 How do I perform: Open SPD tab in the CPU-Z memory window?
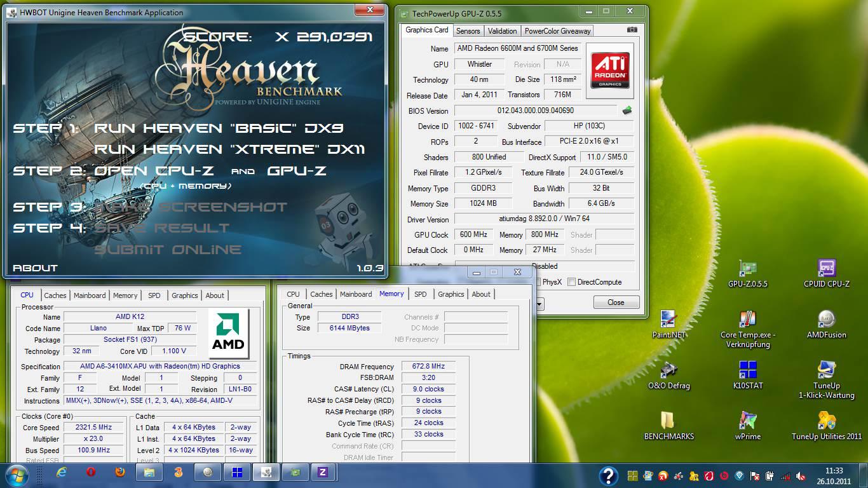click(x=420, y=294)
